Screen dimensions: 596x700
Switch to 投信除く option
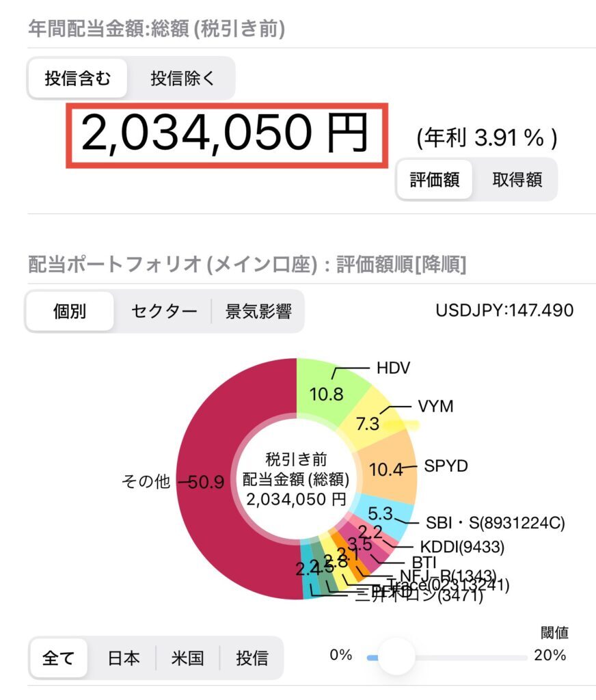tap(182, 79)
